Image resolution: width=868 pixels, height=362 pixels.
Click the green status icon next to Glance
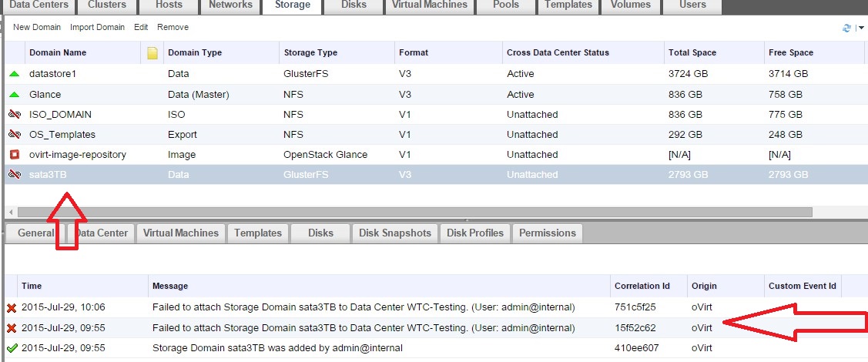14,94
